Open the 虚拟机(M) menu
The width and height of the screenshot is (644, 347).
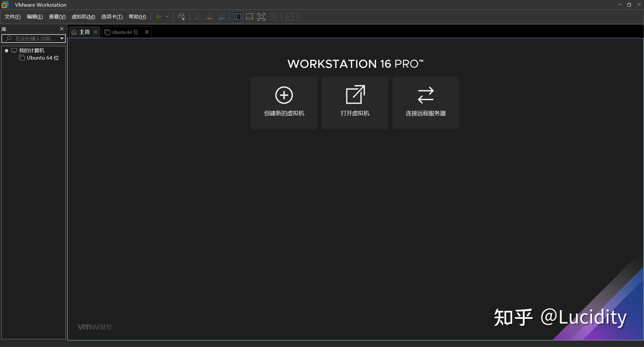tap(84, 17)
